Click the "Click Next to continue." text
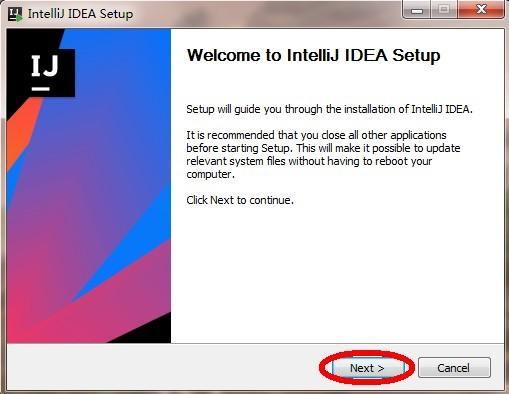The image size is (509, 394). 240,200
